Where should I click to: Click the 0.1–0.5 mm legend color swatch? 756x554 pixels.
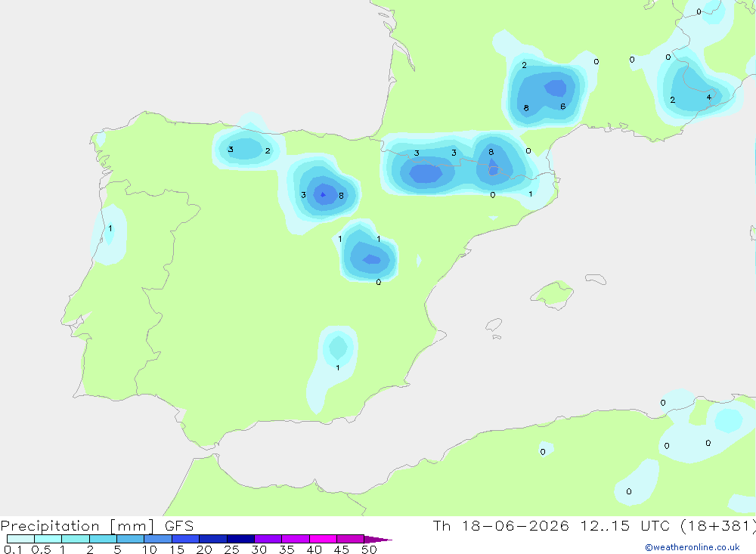coord(20,539)
